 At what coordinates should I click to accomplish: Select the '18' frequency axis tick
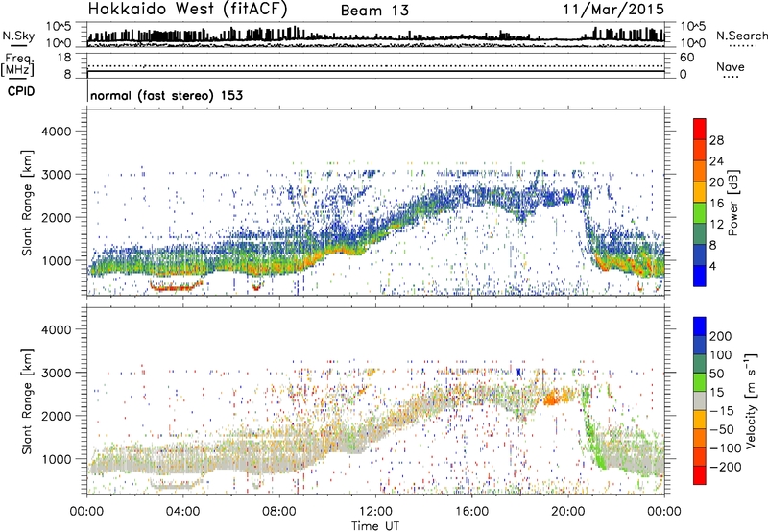pyautogui.click(x=64, y=58)
